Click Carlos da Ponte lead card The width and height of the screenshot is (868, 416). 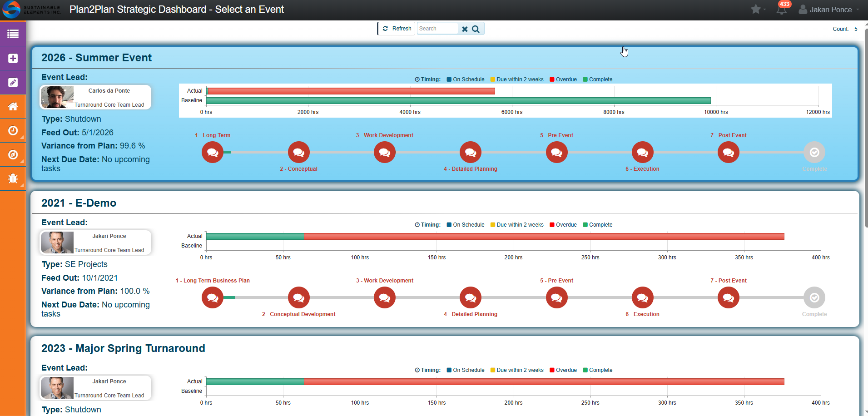(x=95, y=97)
